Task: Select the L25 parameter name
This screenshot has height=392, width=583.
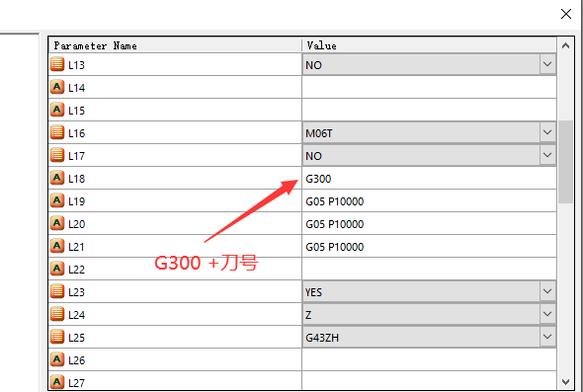Action: pos(77,337)
